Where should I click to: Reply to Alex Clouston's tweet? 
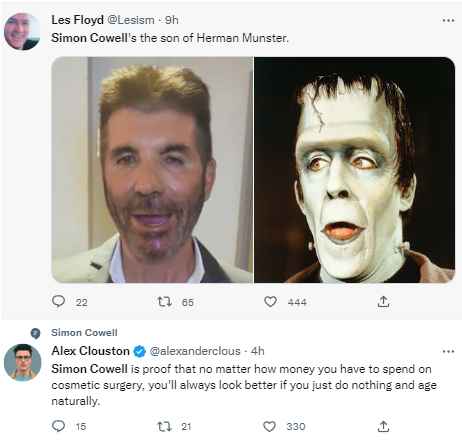pyautogui.click(x=59, y=426)
